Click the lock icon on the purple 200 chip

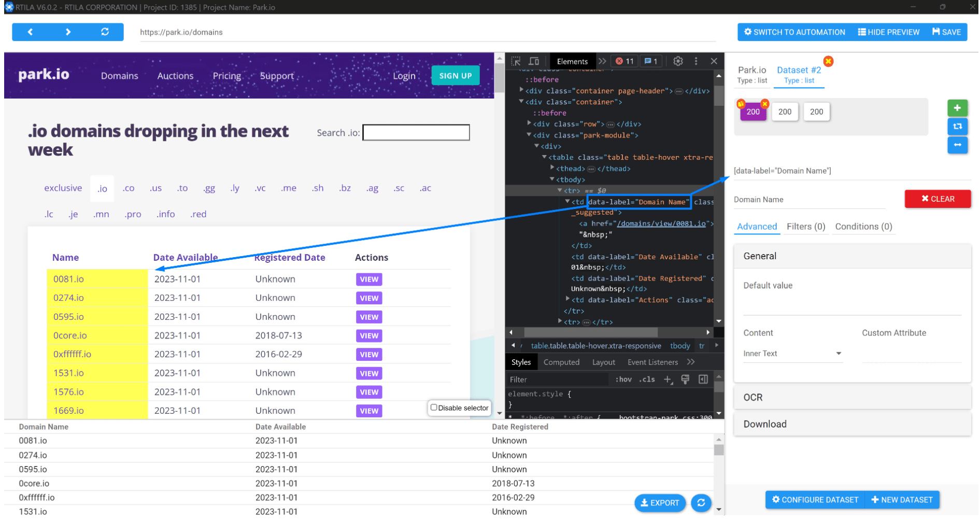(741, 104)
